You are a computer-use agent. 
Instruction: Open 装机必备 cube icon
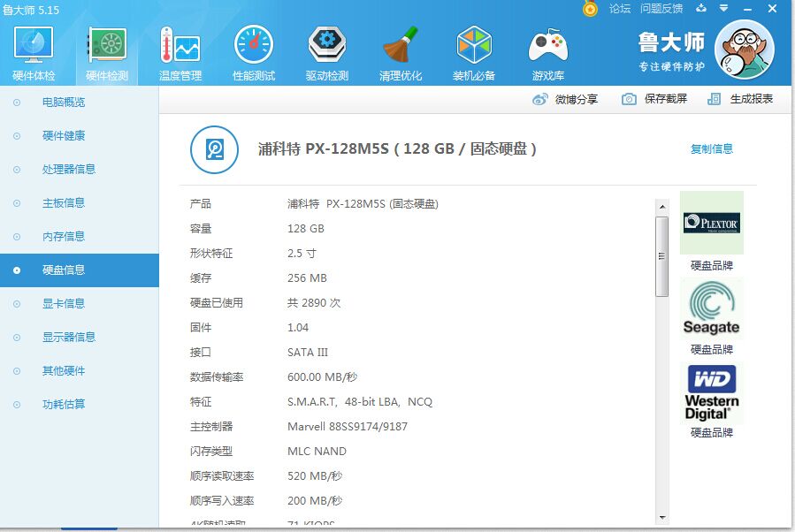[x=474, y=44]
